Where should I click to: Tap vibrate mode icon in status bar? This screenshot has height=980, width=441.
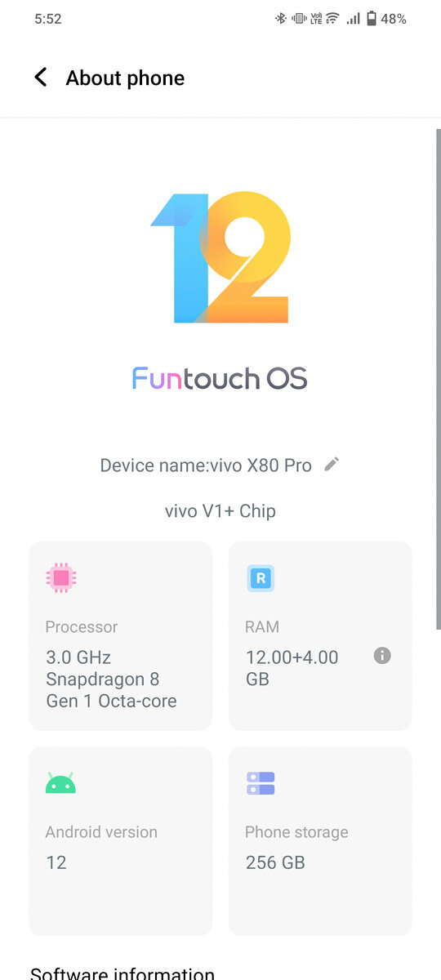pos(299,19)
